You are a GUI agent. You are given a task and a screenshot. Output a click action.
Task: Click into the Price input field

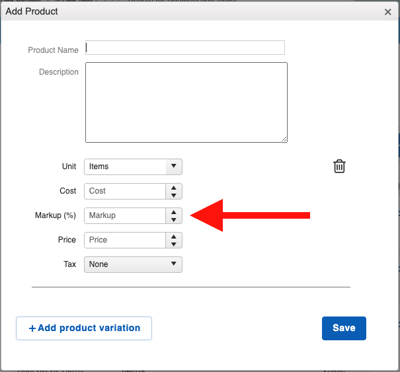coord(125,240)
